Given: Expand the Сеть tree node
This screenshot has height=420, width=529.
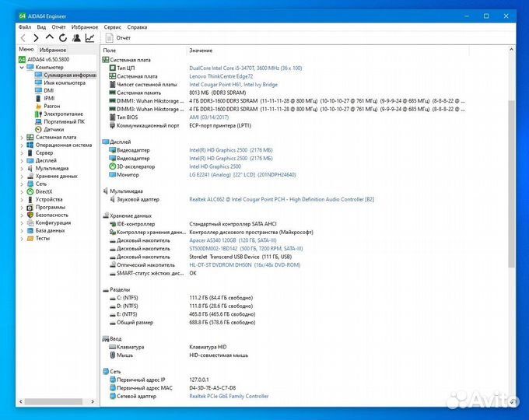Looking at the screenshot, I should click(x=22, y=184).
